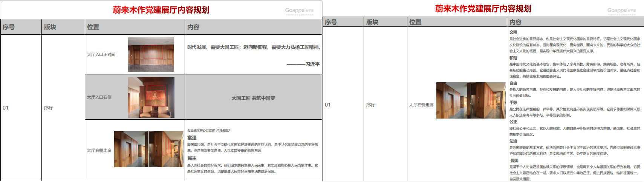Click the 序厅 cell on the left slide
This screenshot has width=644, height=182.
[x=49, y=108]
